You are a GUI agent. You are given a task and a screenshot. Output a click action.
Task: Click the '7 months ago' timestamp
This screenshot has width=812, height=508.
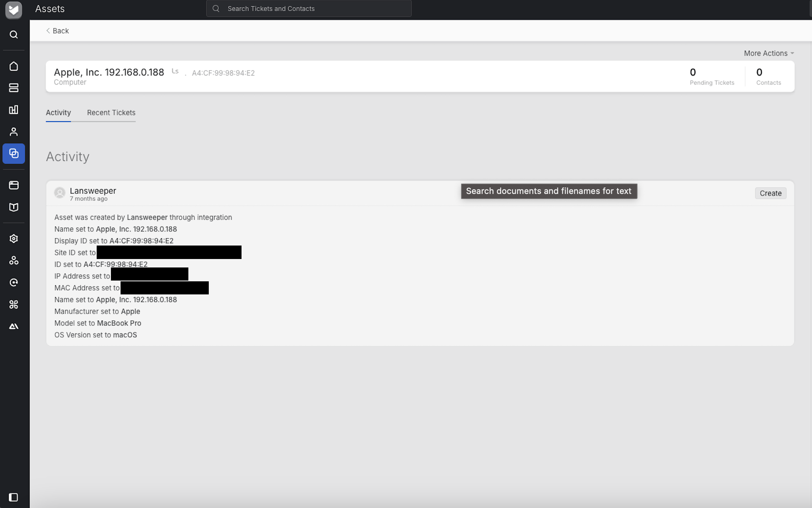89,199
